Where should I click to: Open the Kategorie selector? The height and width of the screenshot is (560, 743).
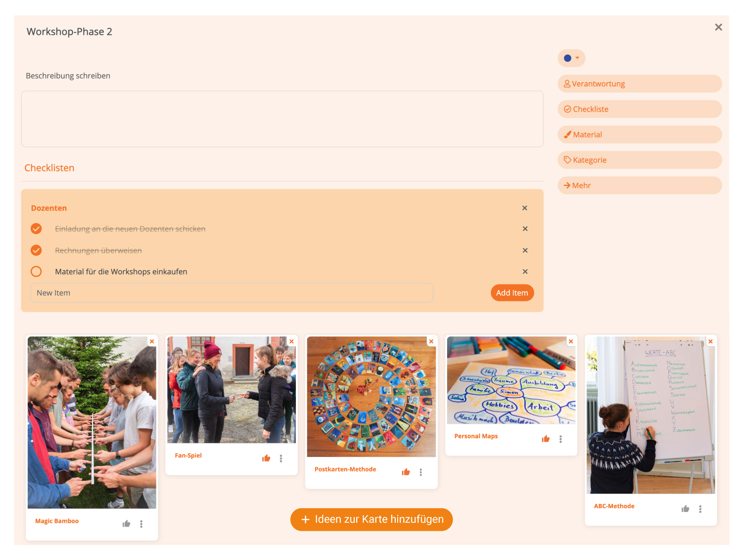point(639,160)
